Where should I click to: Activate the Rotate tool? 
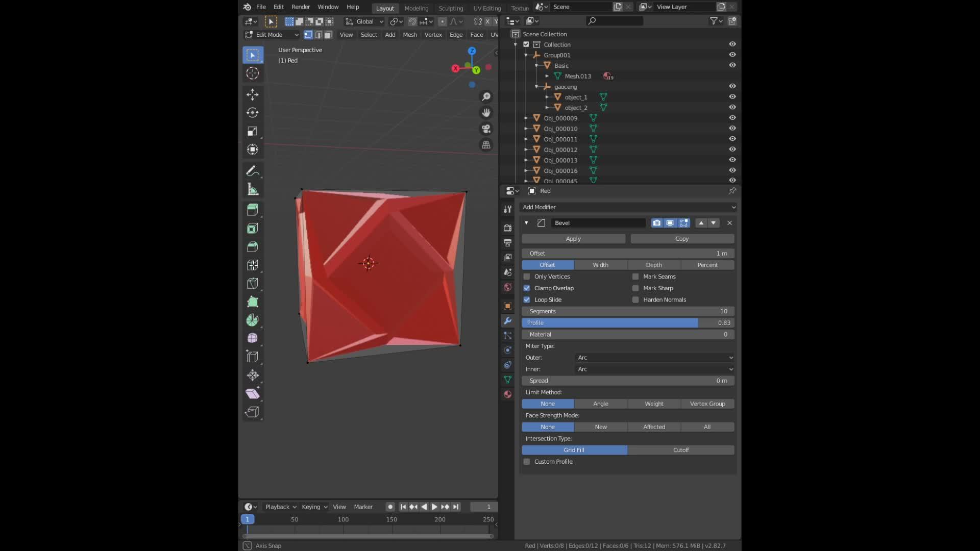coord(252,113)
